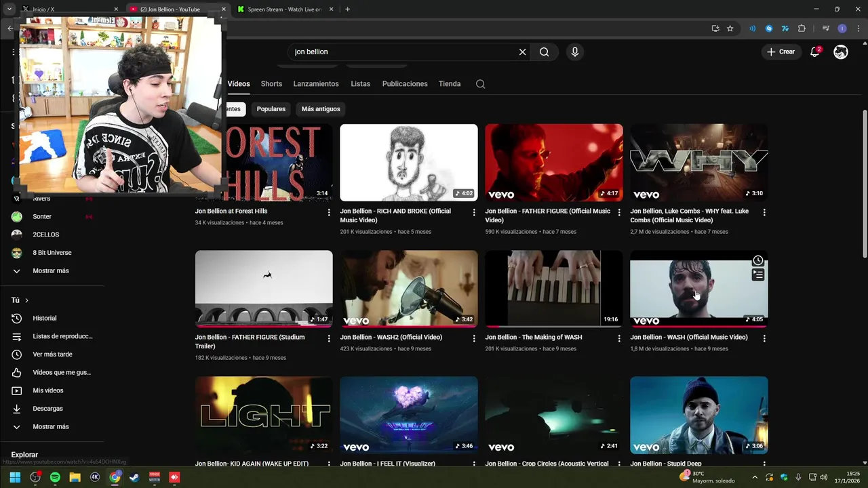The width and height of the screenshot is (868, 488).
Task: Play The Making of WASH piano thumbnail
Action: point(554,289)
